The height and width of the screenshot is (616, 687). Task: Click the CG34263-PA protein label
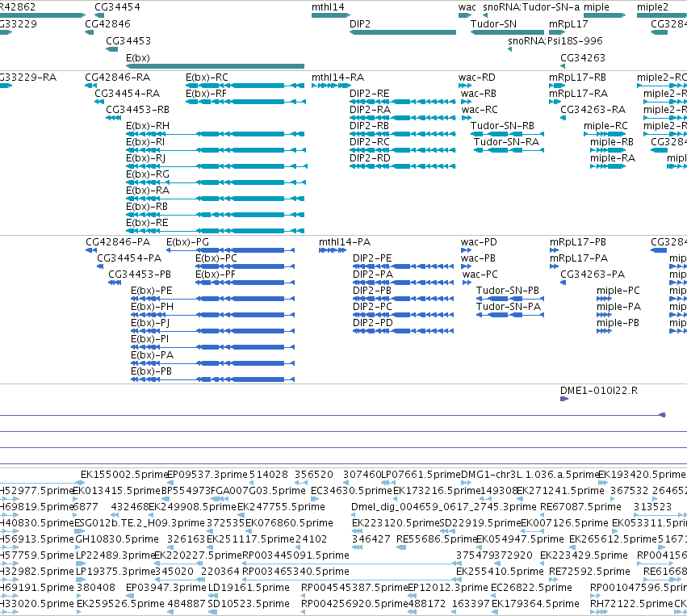(593, 274)
